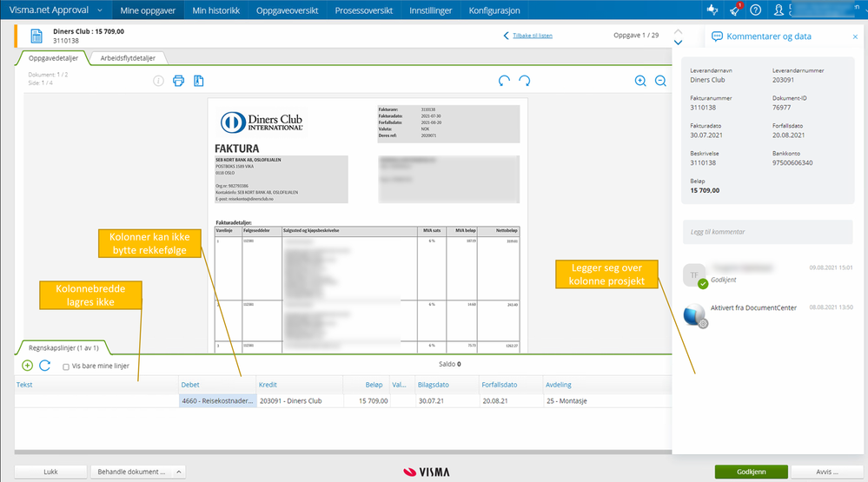Approve with the Godkjenn button
Viewport: 868px width, 482px height.
752,472
